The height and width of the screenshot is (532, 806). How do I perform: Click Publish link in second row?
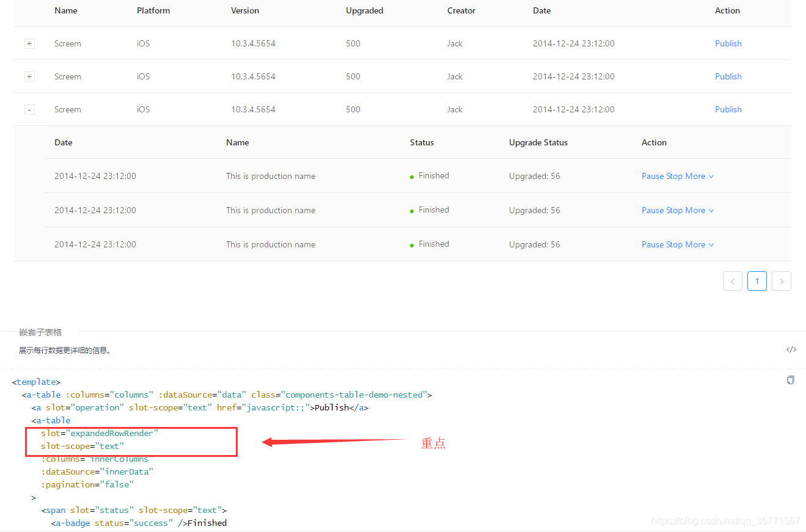click(728, 76)
